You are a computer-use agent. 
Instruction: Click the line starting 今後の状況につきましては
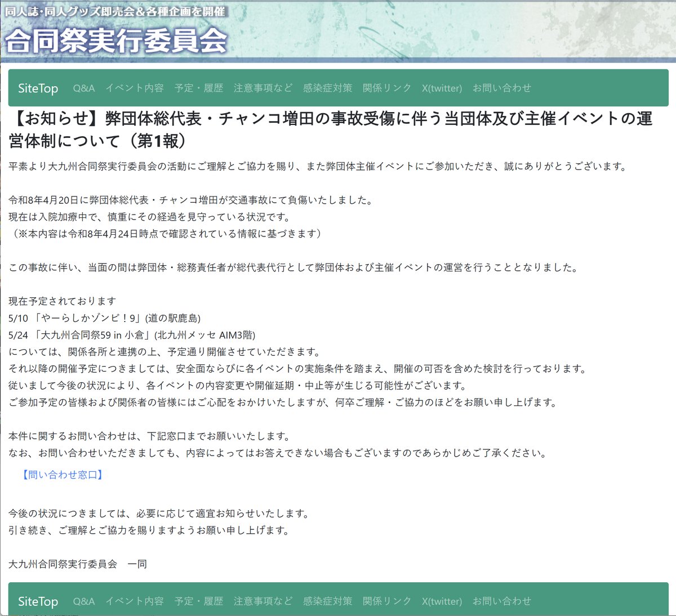click(x=159, y=514)
